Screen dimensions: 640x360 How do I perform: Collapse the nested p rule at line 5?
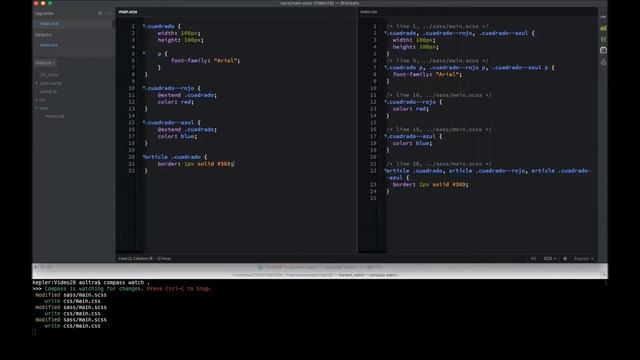point(144,53)
